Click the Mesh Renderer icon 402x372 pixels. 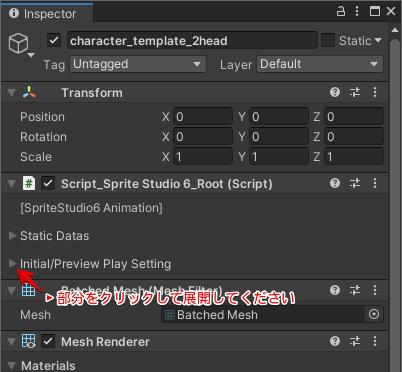click(x=29, y=341)
